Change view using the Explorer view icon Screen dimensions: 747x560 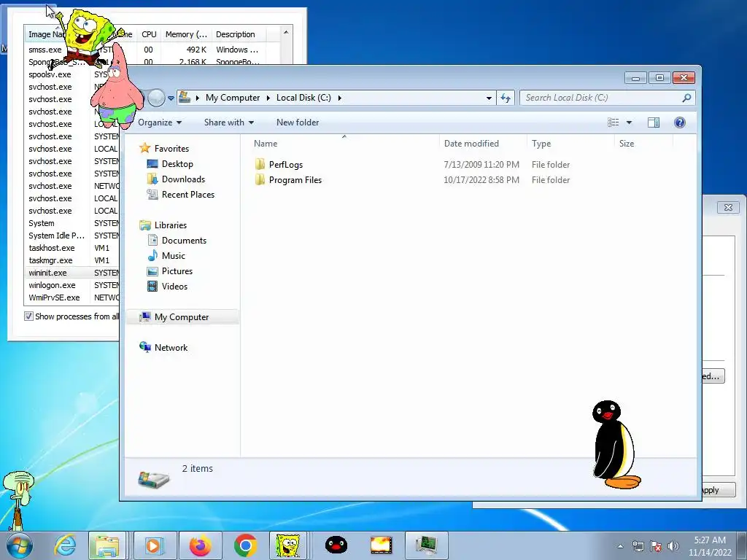[613, 122]
